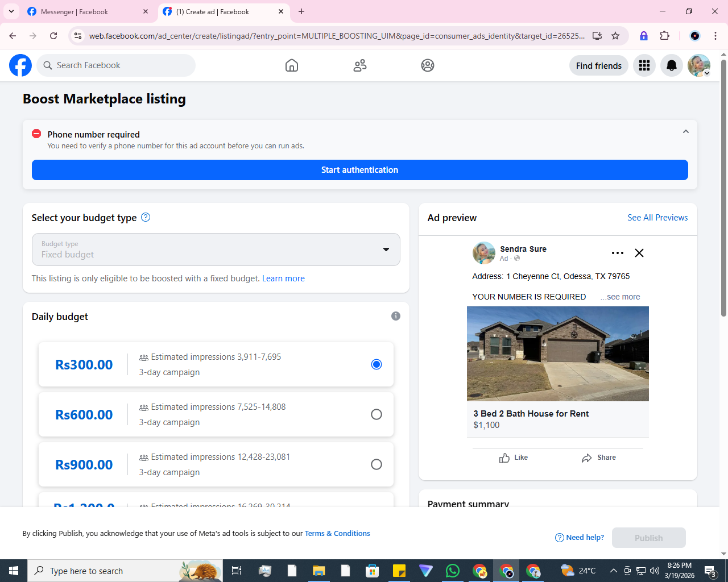Viewport: 728px width, 582px height.
Task: Open the Chrome three-dot menu
Action: (x=715, y=36)
